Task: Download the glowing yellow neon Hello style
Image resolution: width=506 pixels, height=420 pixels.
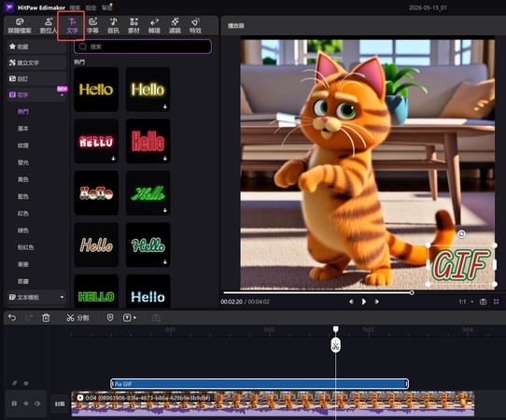Action: (165, 106)
